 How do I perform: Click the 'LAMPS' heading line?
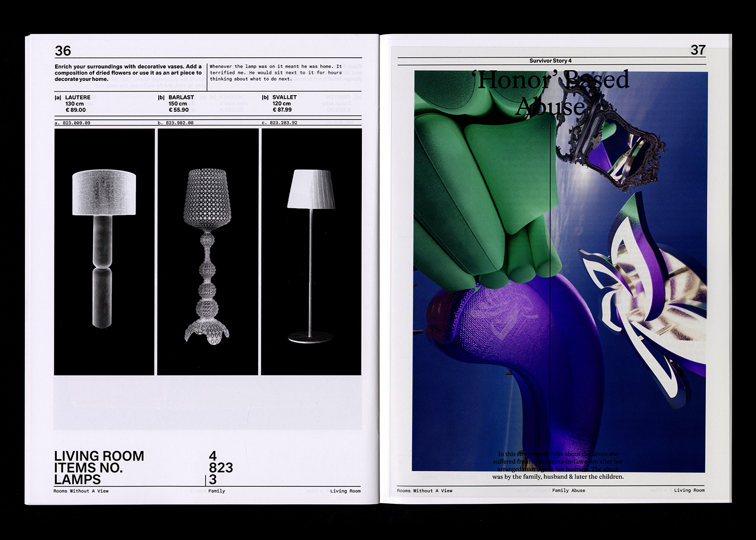coord(77,480)
